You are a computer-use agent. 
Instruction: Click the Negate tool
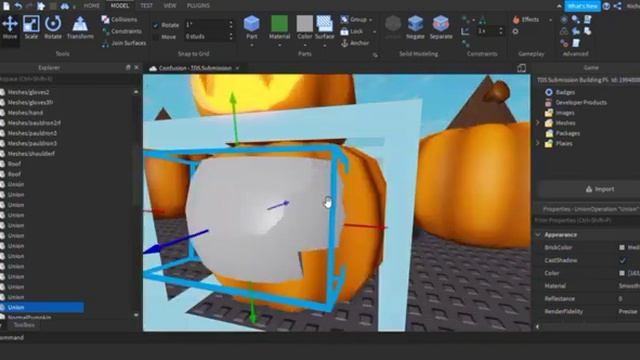point(415,27)
